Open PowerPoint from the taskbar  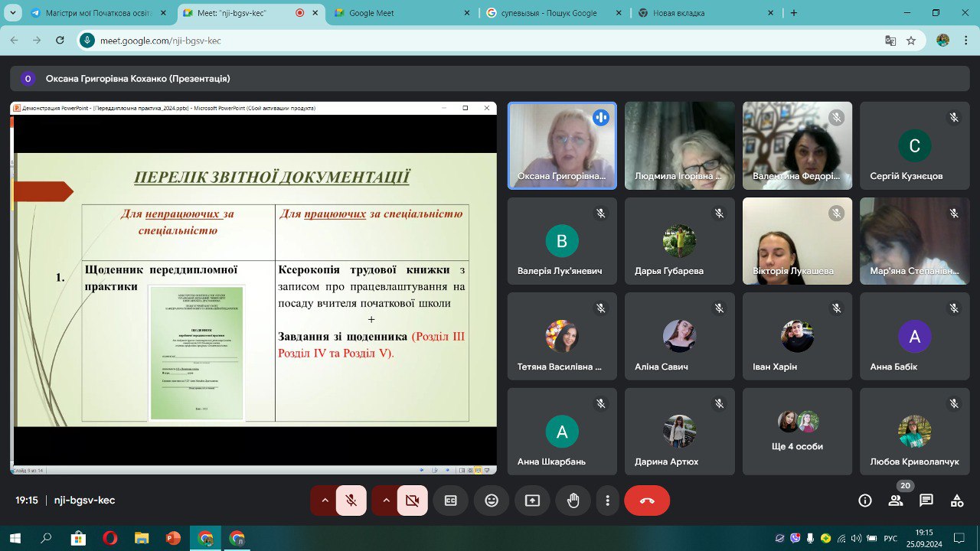(173, 538)
